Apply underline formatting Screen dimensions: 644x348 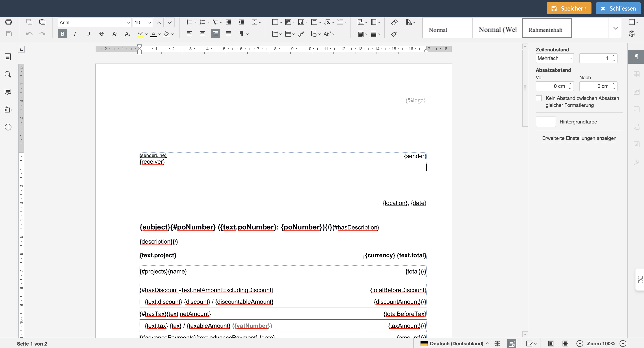[88, 34]
